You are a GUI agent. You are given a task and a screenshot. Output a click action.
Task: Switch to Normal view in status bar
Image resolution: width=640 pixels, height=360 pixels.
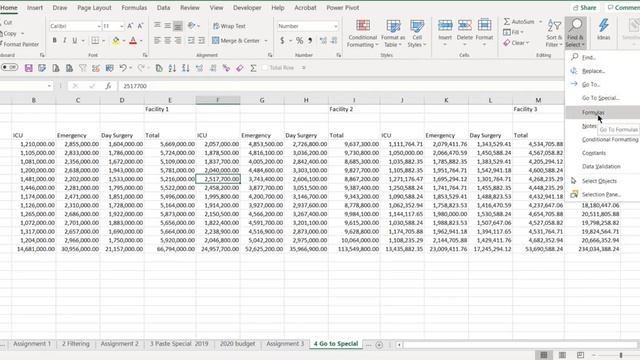[544, 355]
